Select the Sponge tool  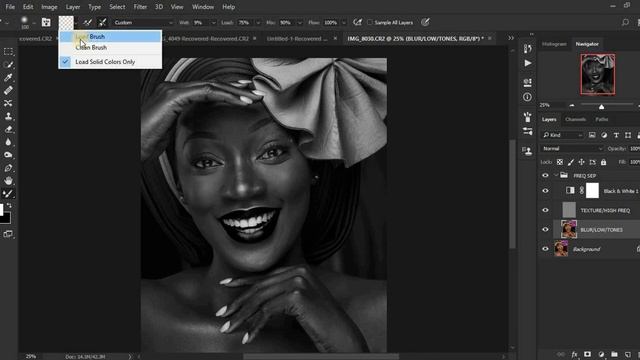(8, 155)
